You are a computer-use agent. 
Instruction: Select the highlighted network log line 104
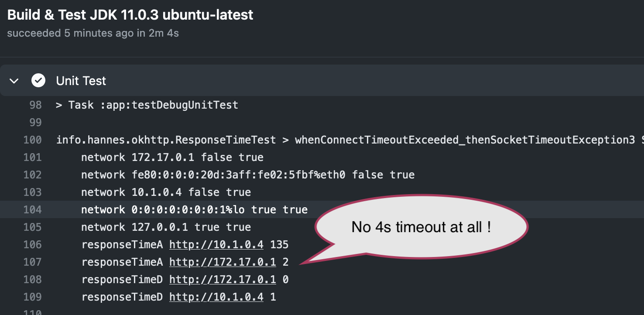(194, 209)
